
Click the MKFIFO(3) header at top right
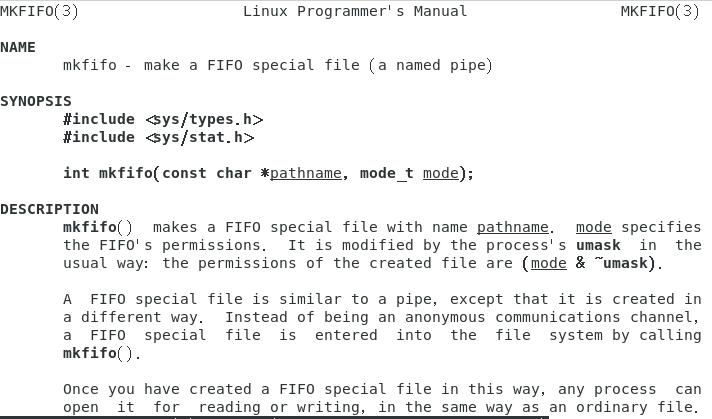point(660,11)
